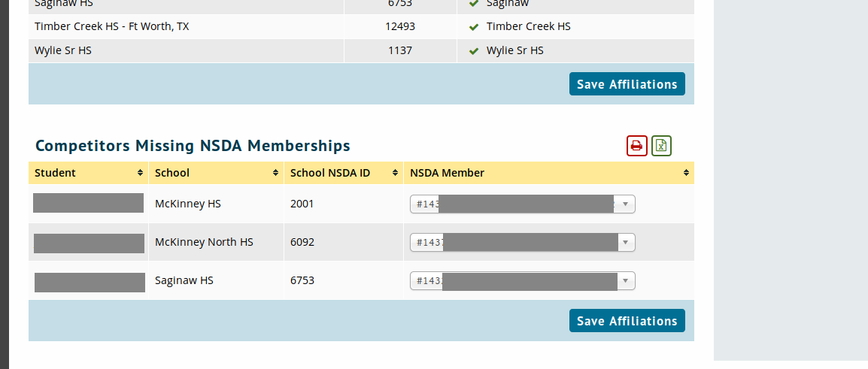The image size is (868, 369).
Task: Sort table by School NSDA ID arrows
Action: pos(395,173)
